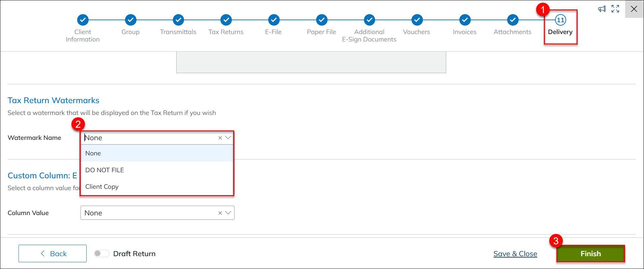Navigate to the Attachments step checkmark
This screenshot has width=644, height=269.
coord(513,20)
